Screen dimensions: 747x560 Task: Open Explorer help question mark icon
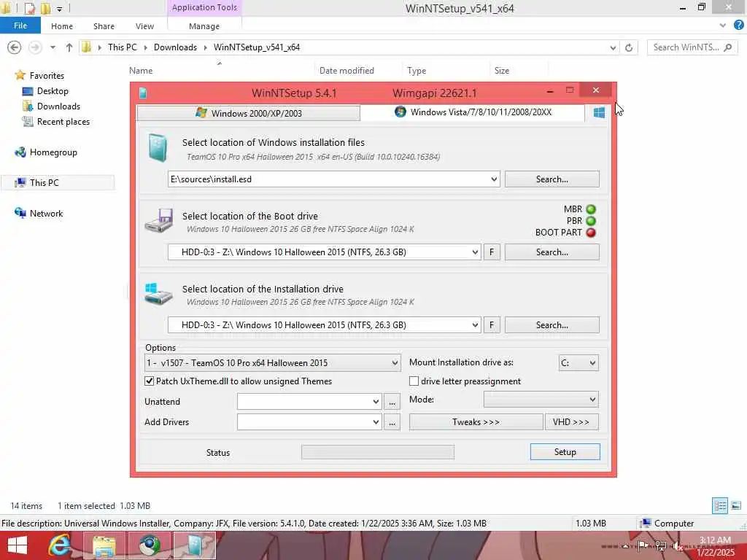tap(739, 26)
